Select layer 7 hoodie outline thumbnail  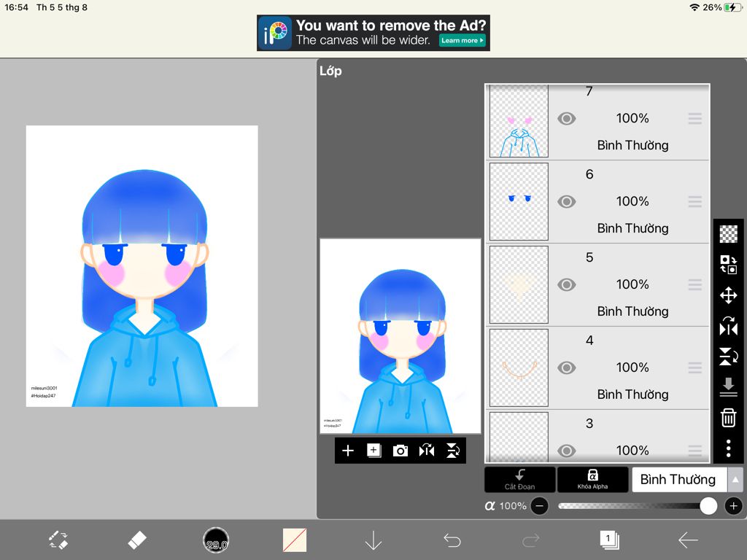coord(519,121)
